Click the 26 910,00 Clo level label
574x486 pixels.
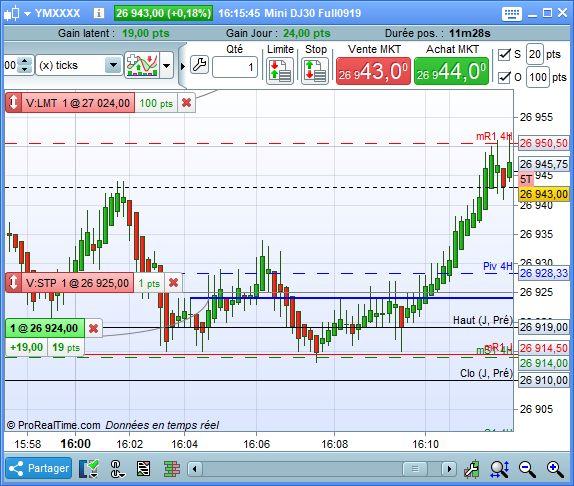click(544, 380)
